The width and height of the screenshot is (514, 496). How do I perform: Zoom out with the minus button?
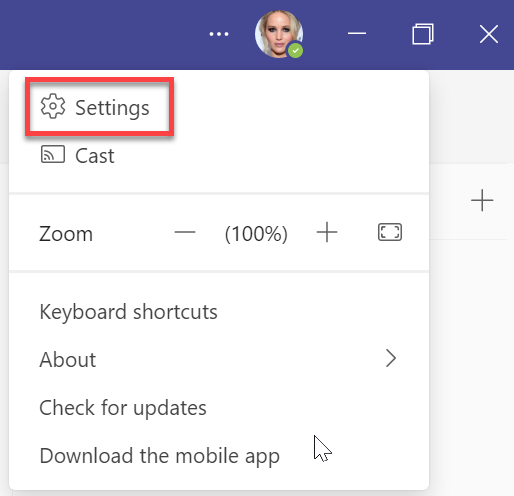click(185, 232)
